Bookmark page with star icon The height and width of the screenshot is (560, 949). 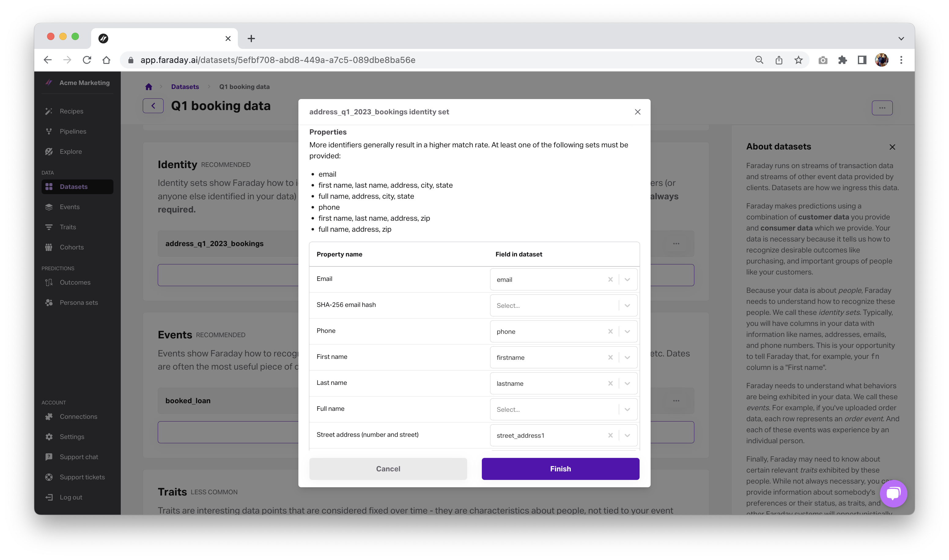pyautogui.click(x=798, y=60)
